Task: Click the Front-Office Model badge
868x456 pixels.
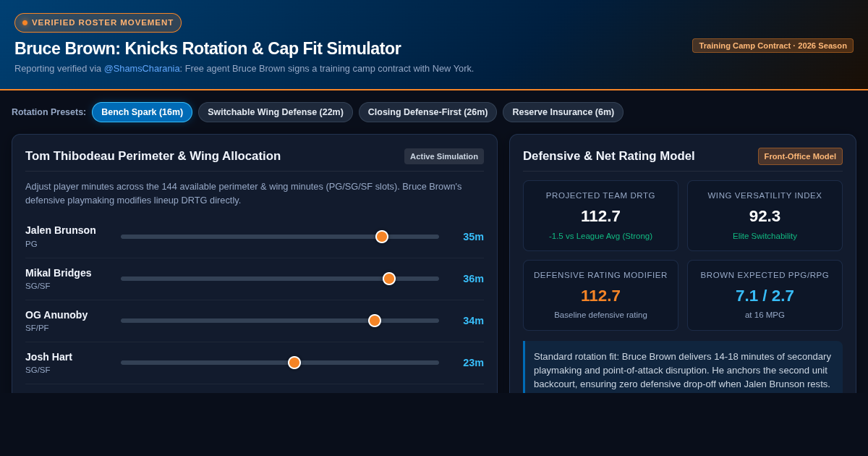Action: [800, 156]
